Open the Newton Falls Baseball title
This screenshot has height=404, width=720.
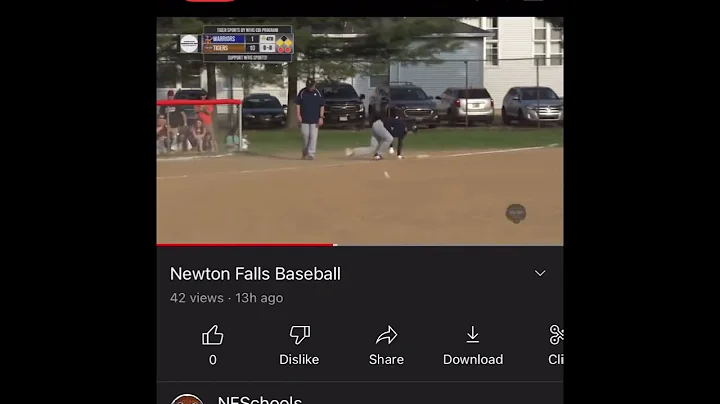pyautogui.click(x=255, y=274)
